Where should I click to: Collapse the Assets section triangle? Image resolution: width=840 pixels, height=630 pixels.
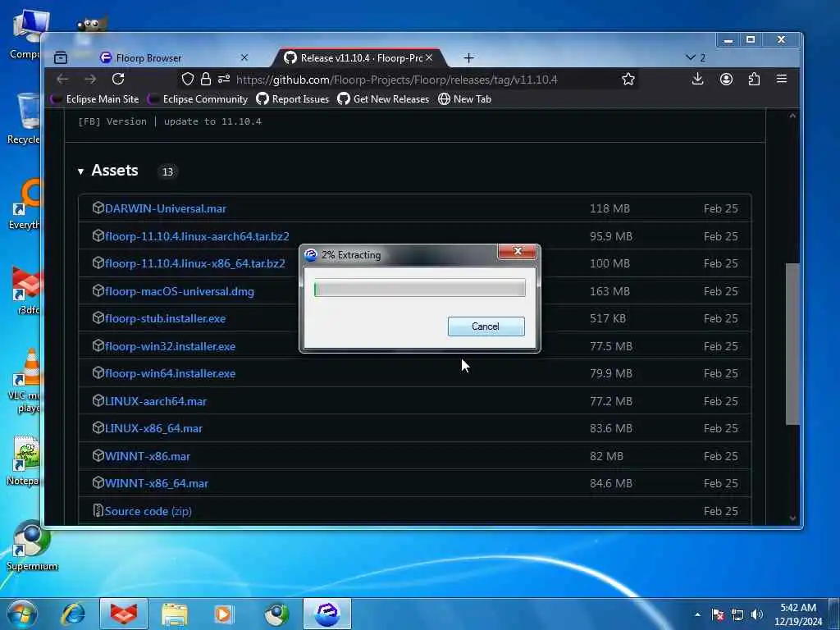pos(80,171)
